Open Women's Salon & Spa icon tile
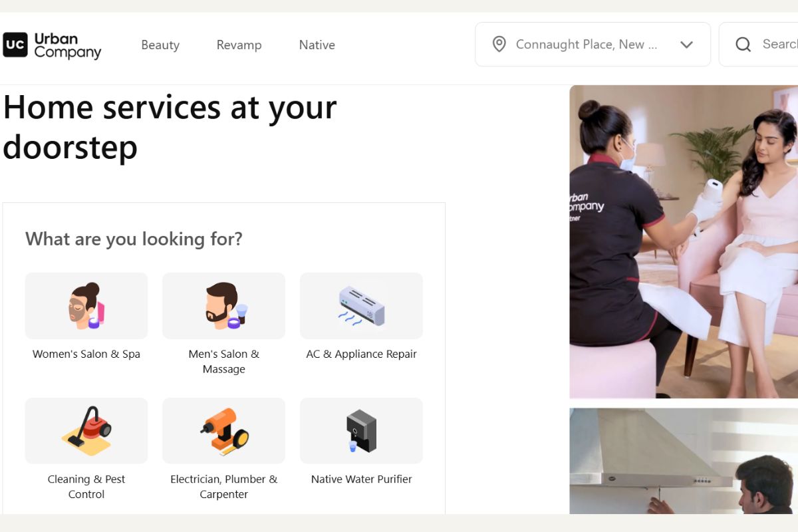 click(86, 306)
